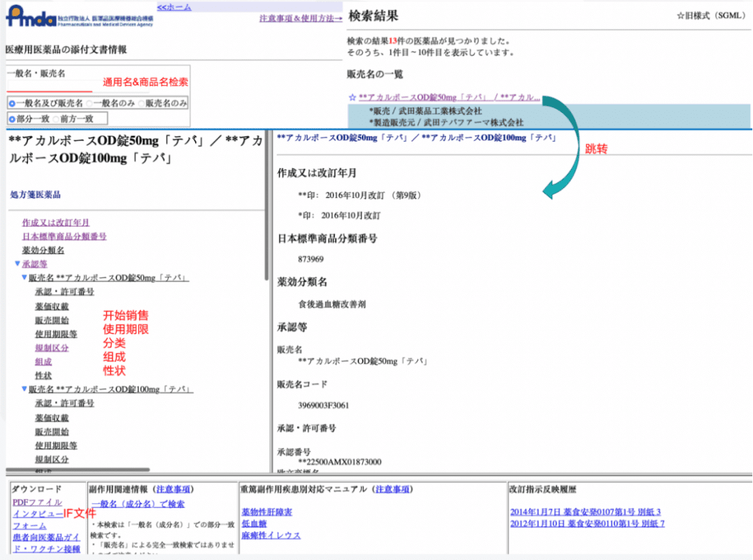Open the 低血糖 manual link

pos(254,524)
